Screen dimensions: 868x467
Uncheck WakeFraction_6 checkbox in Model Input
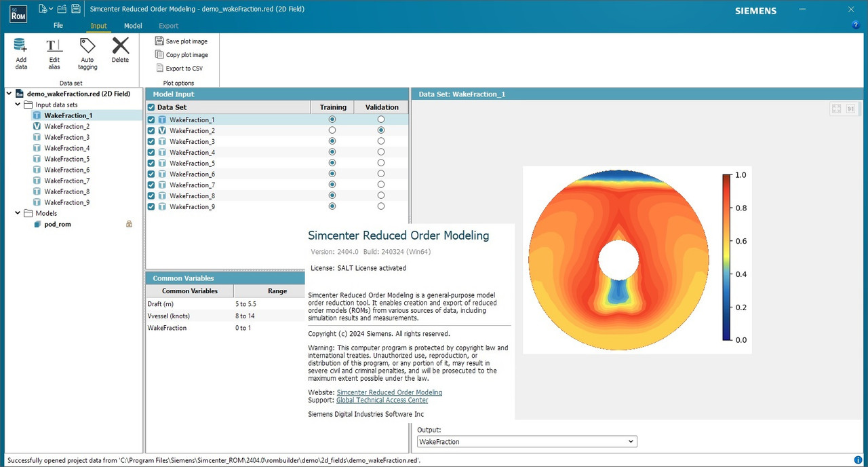[151, 174]
